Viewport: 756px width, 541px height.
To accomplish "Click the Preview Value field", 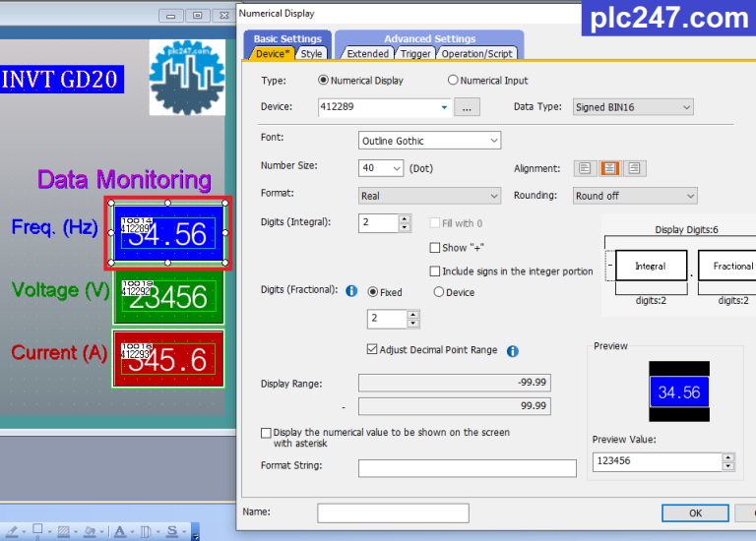I will (658, 461).
